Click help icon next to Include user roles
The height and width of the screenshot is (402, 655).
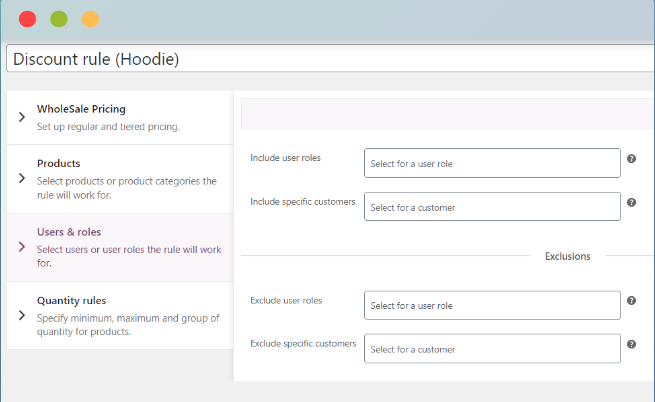pyautogui.click(x=631, y=159)
